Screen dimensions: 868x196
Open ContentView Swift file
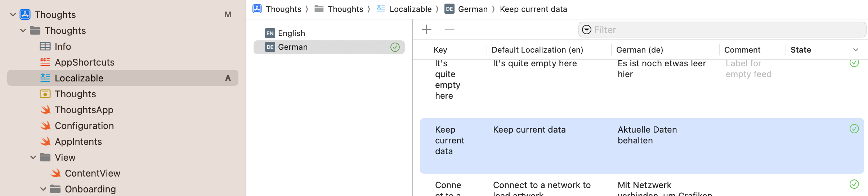(x=92, y=173)
